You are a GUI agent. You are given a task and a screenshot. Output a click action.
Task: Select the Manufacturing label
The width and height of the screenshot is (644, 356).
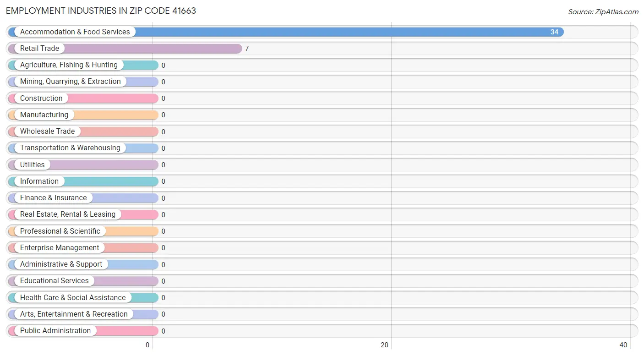(x=44, y=115)
